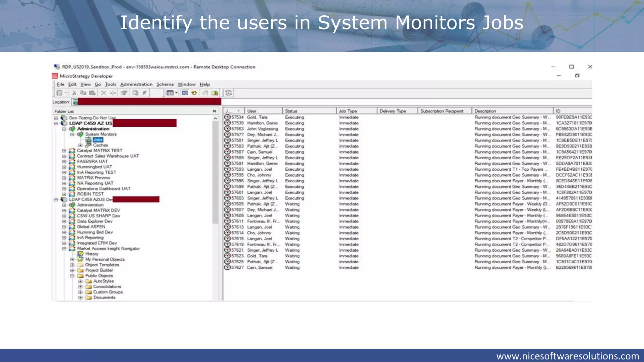Open the Edit menu
The image size is (644, 362).
[x=72, y=84]
